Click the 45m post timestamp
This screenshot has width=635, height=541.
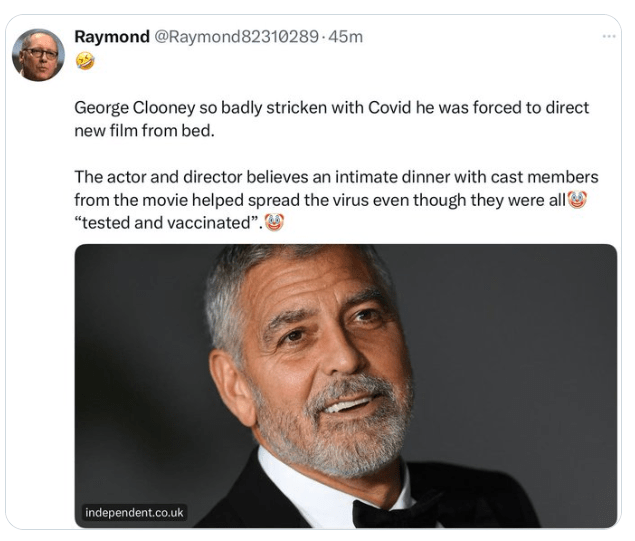click(x=346, y=37)
